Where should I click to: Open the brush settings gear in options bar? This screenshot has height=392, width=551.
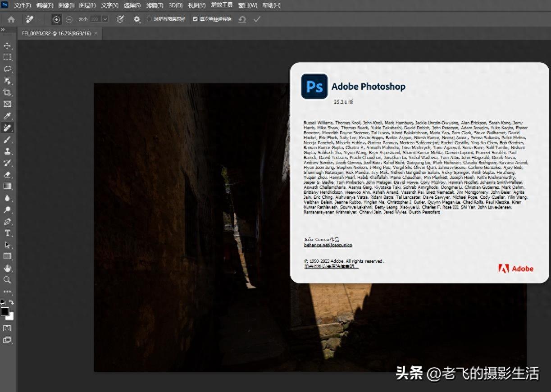pyautogui.click(x=137, y=19)
